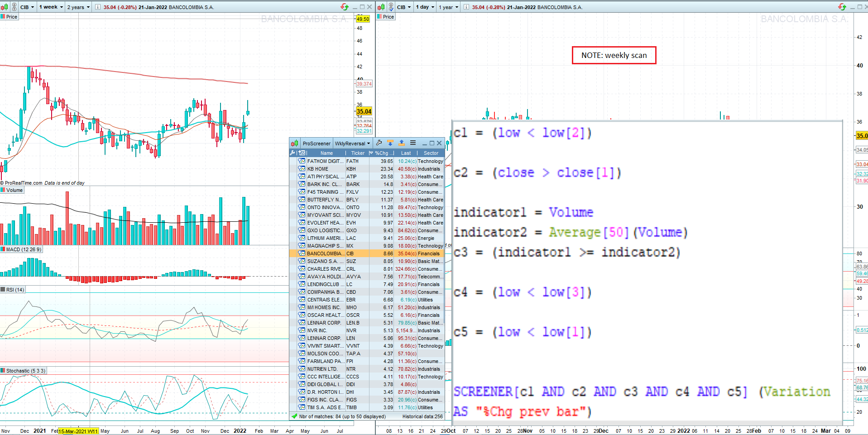The width and height of the screenshot is (868, 435).
Task: Click the Price label tab in weekly chart
Action: [x=9, y=17]
